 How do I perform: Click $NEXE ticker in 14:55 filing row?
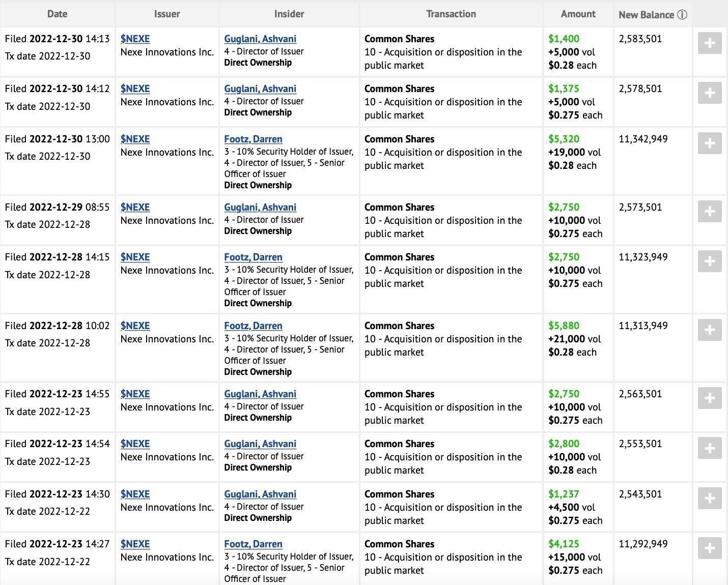(x=135, y=394)
